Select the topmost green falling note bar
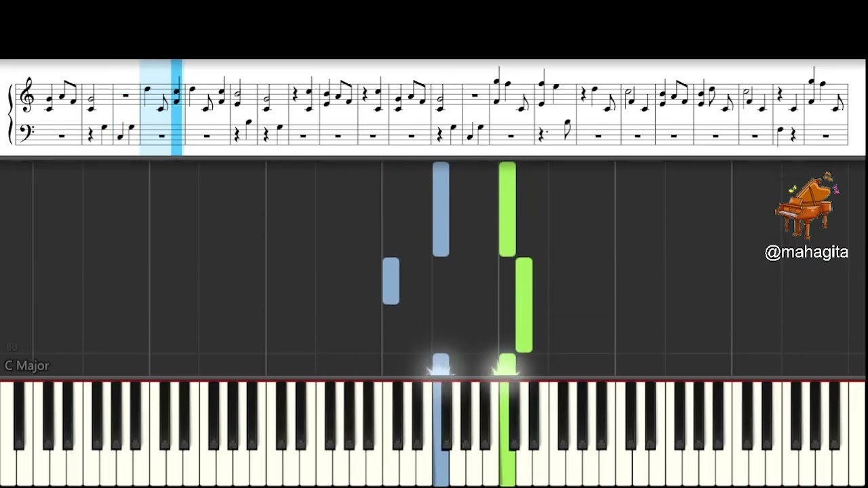This screenshot has width=868, height=488. pyautogui.click(x=507, y=209)
